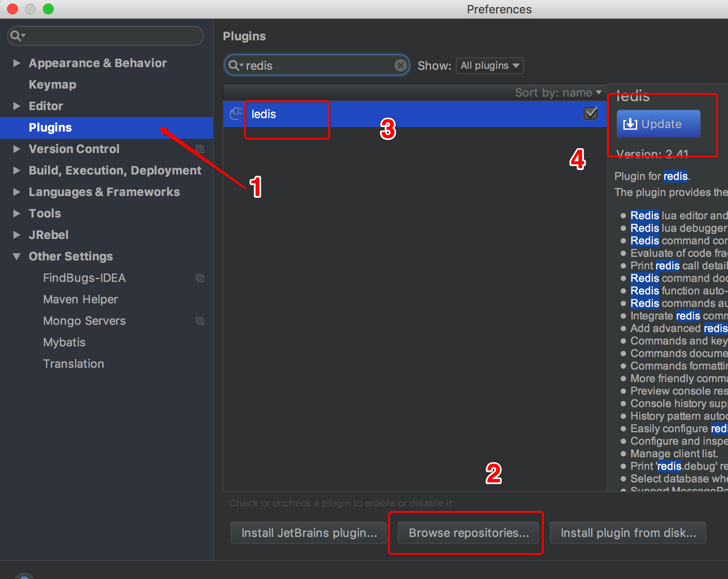This screenshot has height=579, width=728.
Task: Click Install plugin from disk button
Action: pos(628,532)
